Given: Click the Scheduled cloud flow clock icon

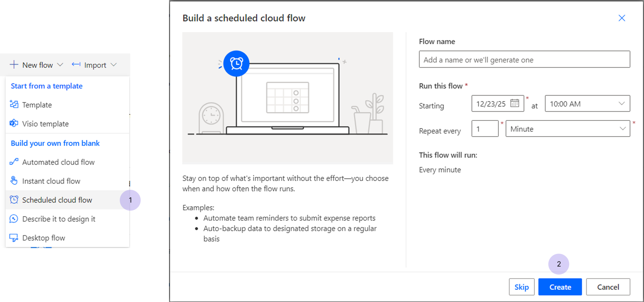Looking at the screenshot, I should coord(14,200).
